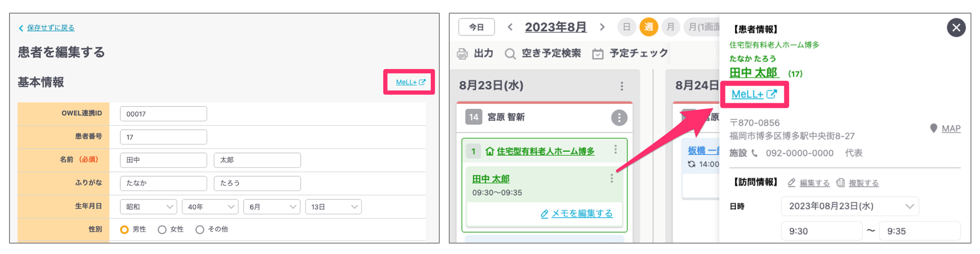
Task: Click the OWEL連携ID input field
Action: click(163, 114)
